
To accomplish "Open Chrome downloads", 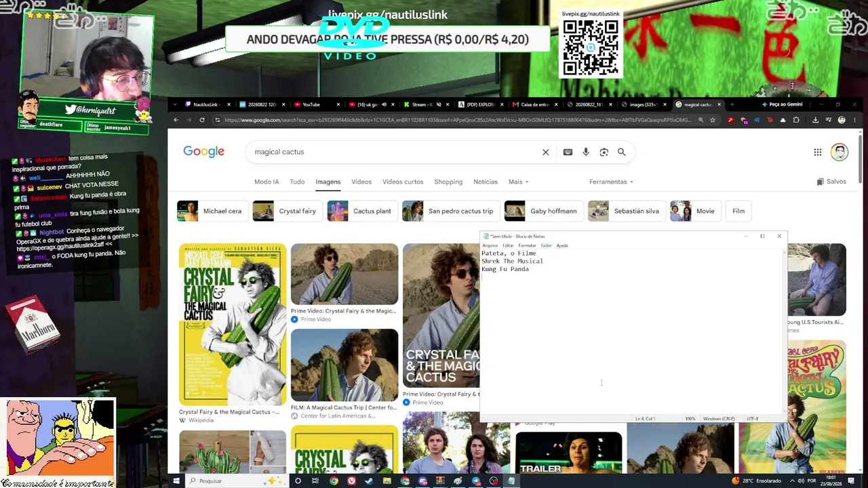I will (x=815, y=120).
